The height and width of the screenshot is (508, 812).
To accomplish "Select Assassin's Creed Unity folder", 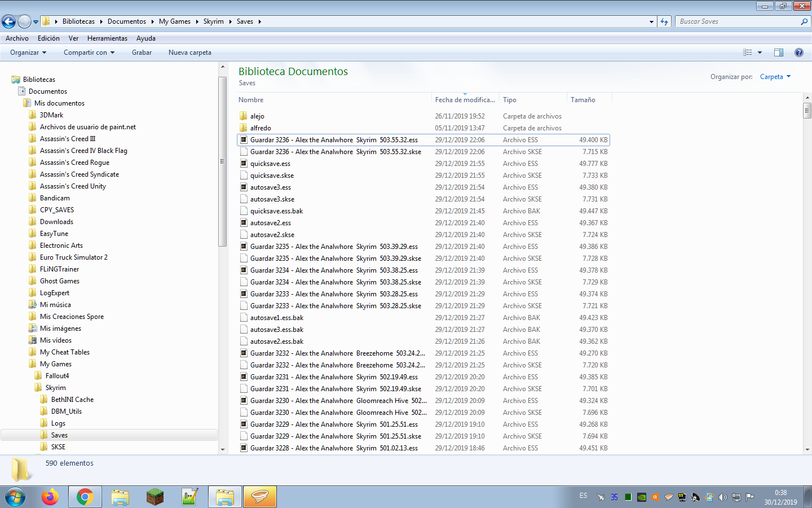I will [73, 186].
